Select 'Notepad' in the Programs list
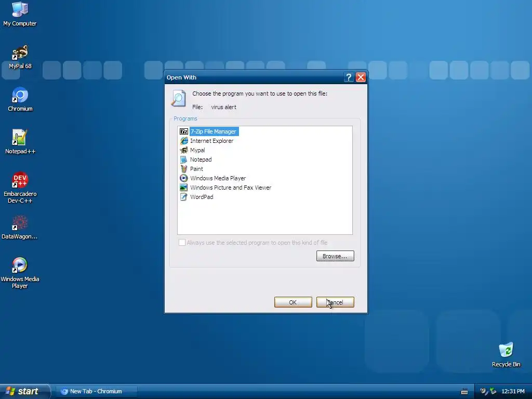532x399 pixels. coord(201,159)
